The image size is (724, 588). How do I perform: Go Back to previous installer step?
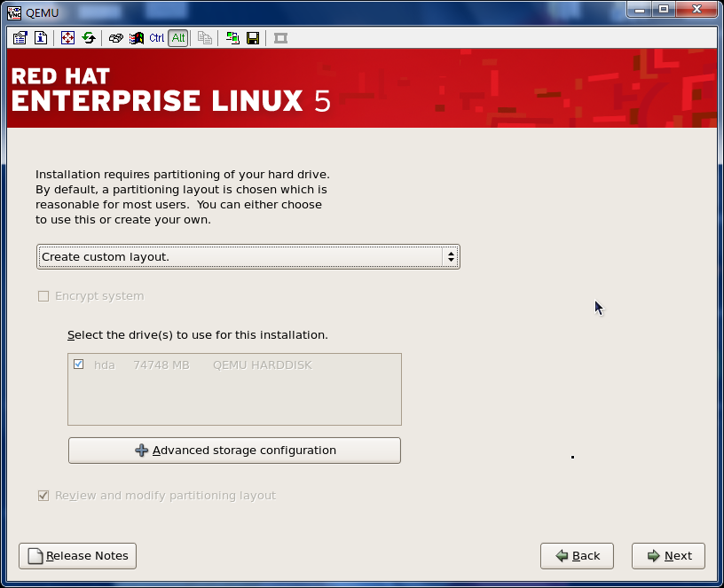click(x=576, y=556)
